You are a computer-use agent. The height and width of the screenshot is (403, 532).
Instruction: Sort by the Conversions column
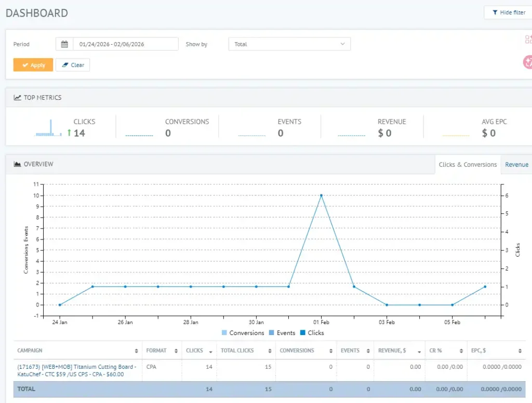(306, 351)
